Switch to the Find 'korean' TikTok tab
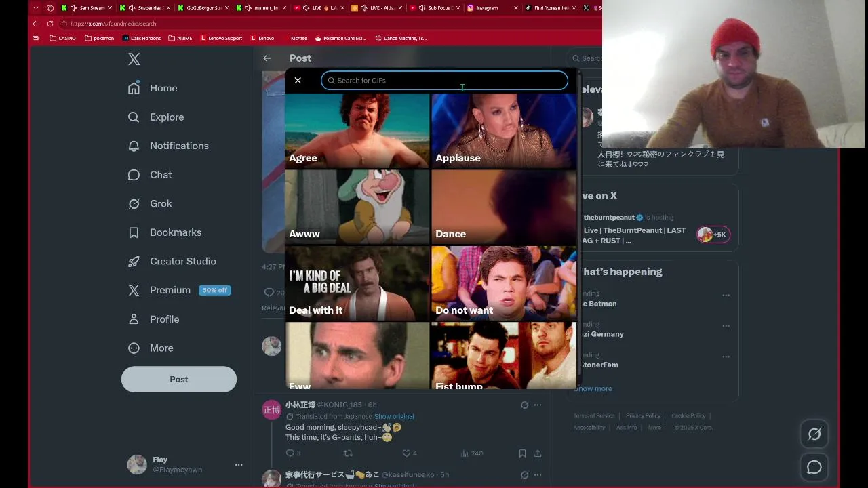Image resolution: width=868 pixels, height=488 pixels. (551, 8)
